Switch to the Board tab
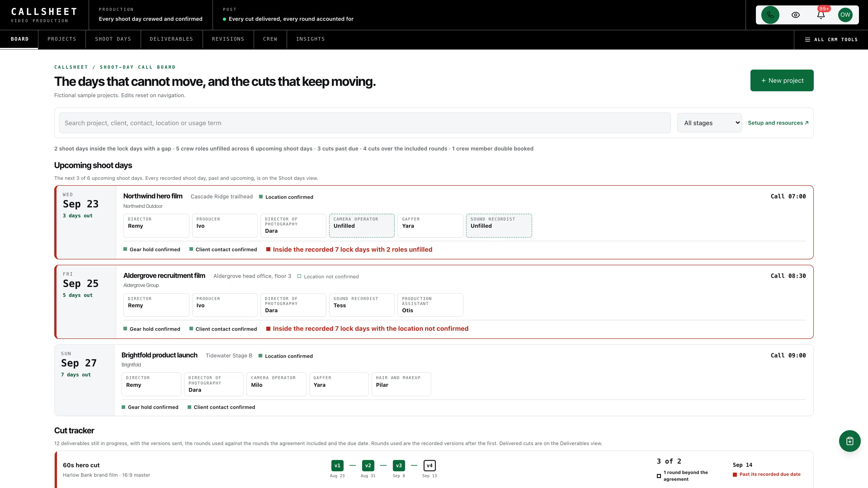Screen dimensions: 868x488 coord(19,39)
